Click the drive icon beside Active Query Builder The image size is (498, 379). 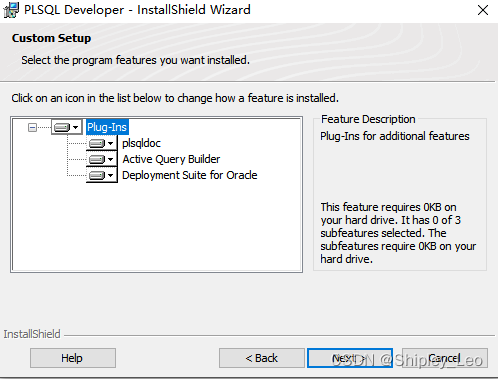point(97,159)
